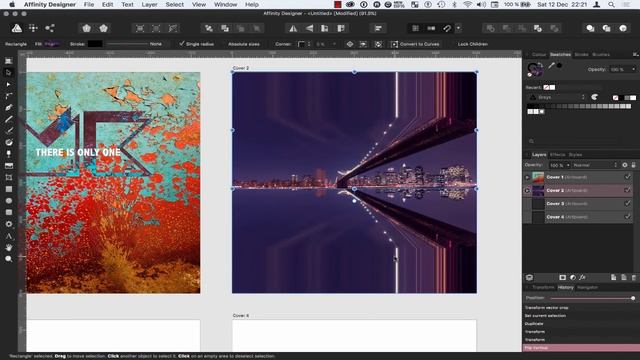Screen dimensions: 640x360
Task: Toggle visibility checkbox of Cover 3 layer
Action: [628, 203]
